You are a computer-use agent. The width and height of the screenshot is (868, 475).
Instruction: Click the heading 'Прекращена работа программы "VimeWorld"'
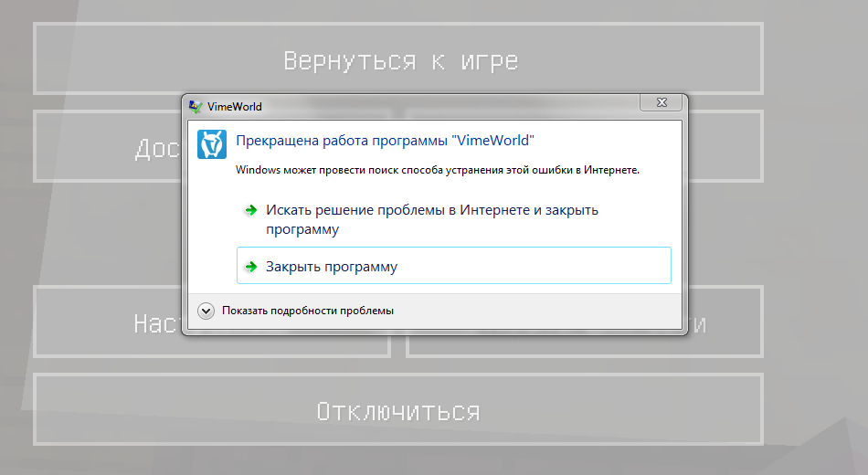385,141
